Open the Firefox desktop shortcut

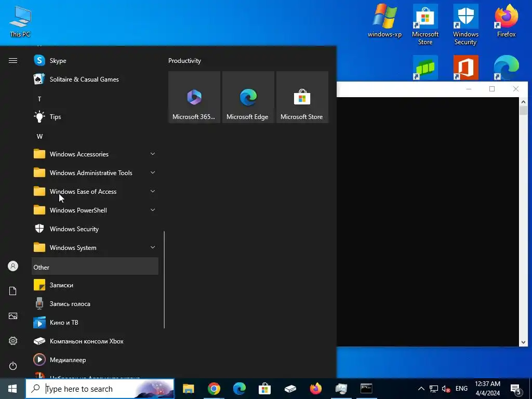(x=506, y=21)
